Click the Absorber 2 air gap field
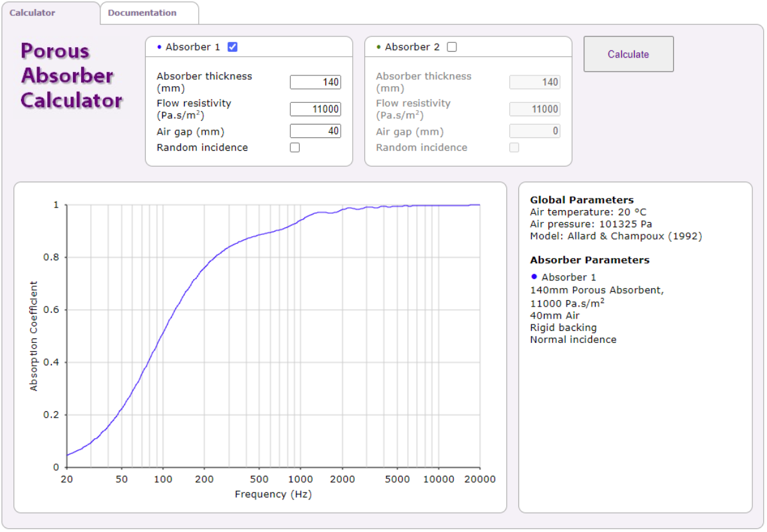This screenshot has width=767, height=532. 534,131
